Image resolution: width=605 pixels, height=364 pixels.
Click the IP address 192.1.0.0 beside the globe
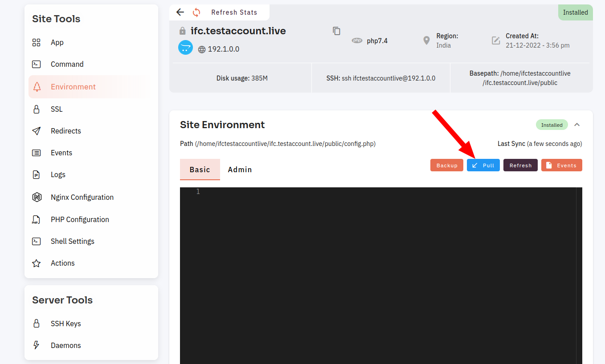pos(224,49)
